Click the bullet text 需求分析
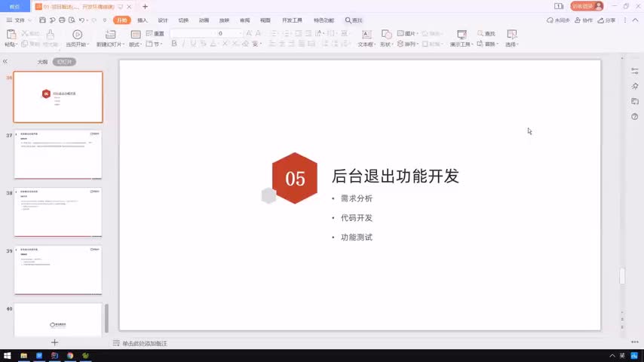 tap(357, 198)
